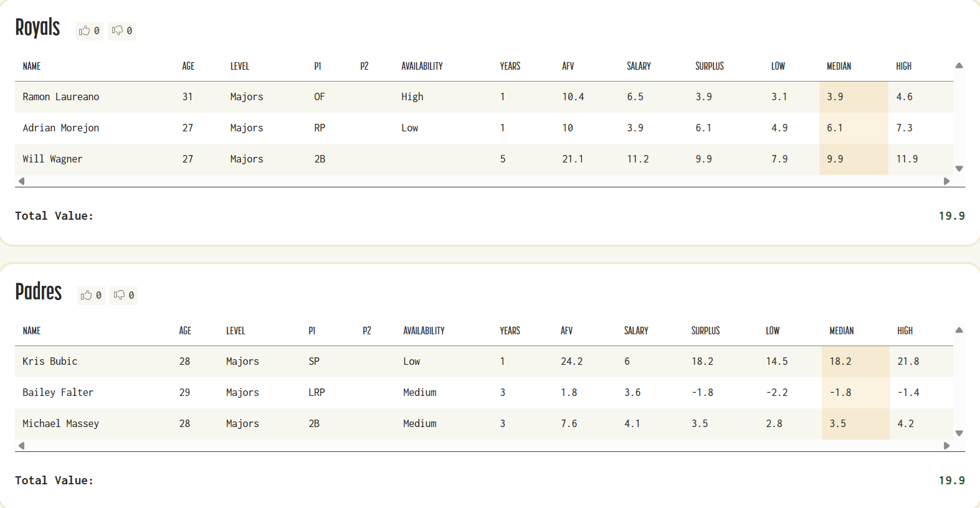This screenshot has width=980, height=508.
Task: Click the NAME column header in the Padres table
Action: click(32, 331)
